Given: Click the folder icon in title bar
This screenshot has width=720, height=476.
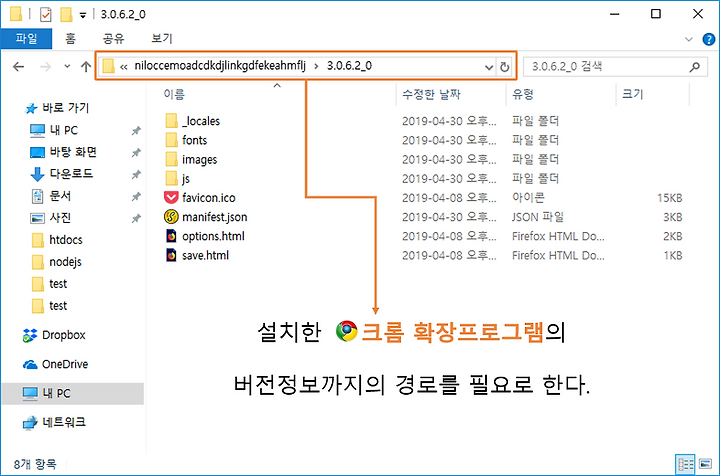Looking at the screenshot, I should click(16, 14).
